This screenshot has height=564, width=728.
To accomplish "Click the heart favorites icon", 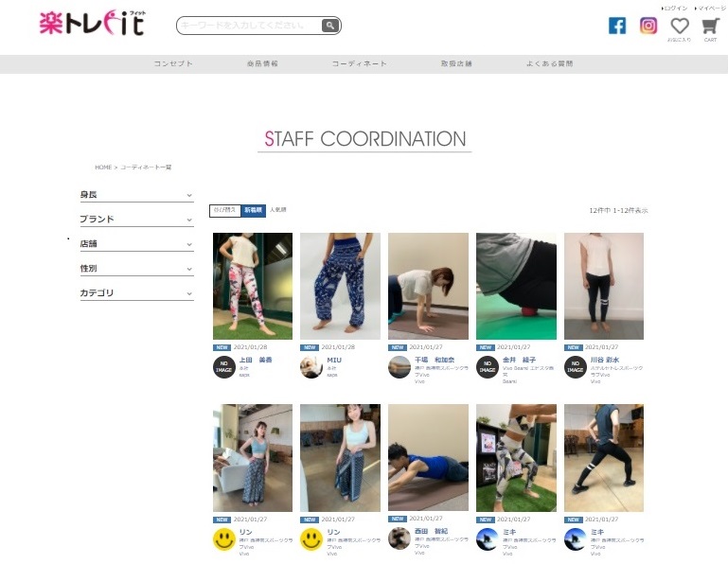I will 680,26.
